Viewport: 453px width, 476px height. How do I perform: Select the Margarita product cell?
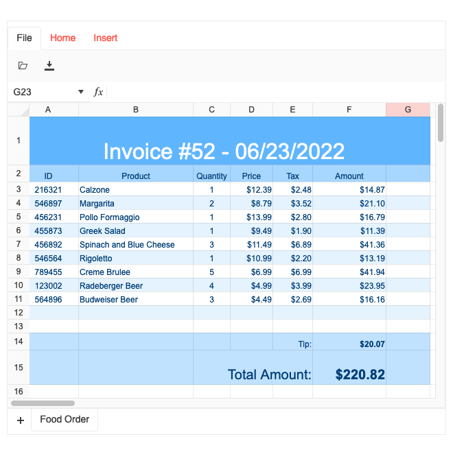click(136, 203)
